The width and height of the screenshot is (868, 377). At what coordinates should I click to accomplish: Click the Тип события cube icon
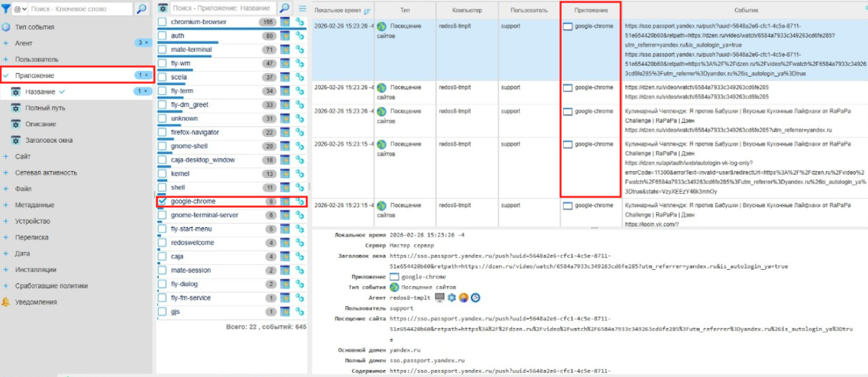6,27
